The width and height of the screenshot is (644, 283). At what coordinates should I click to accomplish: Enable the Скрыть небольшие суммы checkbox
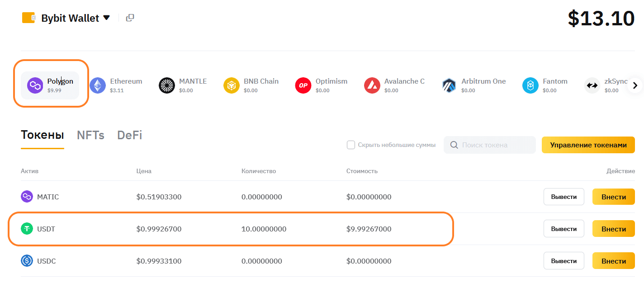(x=350, y=145)
